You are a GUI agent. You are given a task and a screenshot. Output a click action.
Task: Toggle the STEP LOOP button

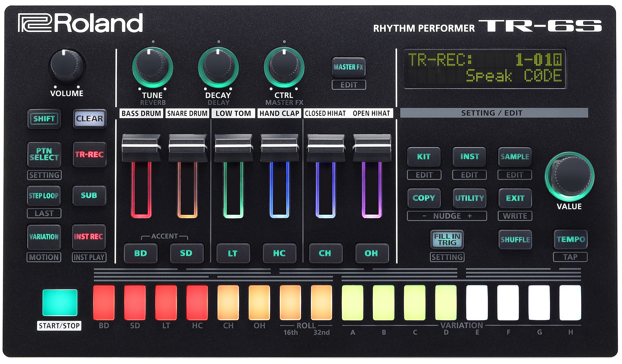pyautogui.click(x=44, y=196)
